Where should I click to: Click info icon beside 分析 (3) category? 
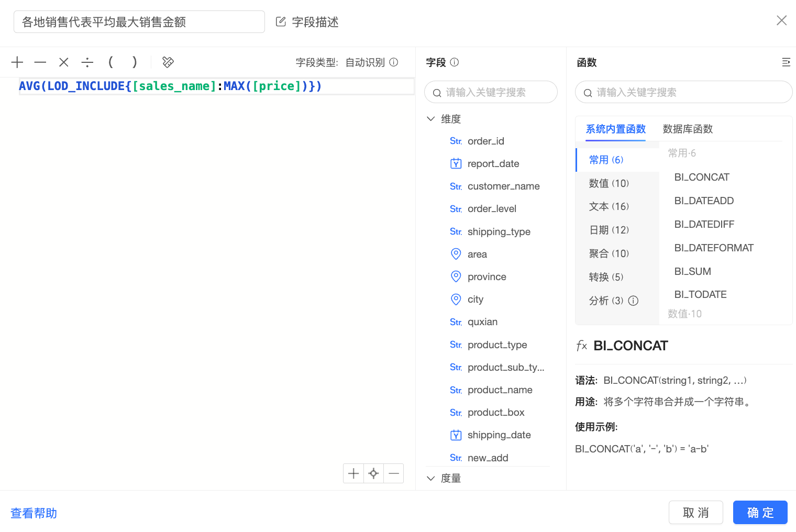pyautogui.click(x=633, y=301)
